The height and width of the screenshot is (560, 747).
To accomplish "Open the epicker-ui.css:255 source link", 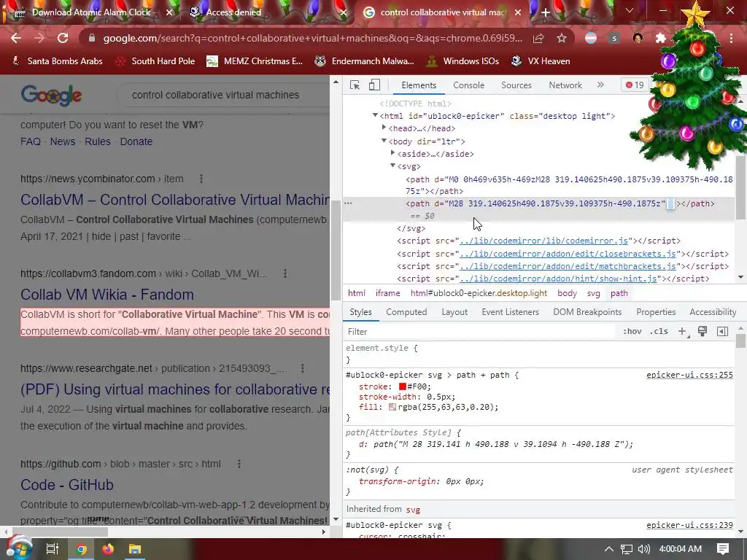I will pos(689,375).
